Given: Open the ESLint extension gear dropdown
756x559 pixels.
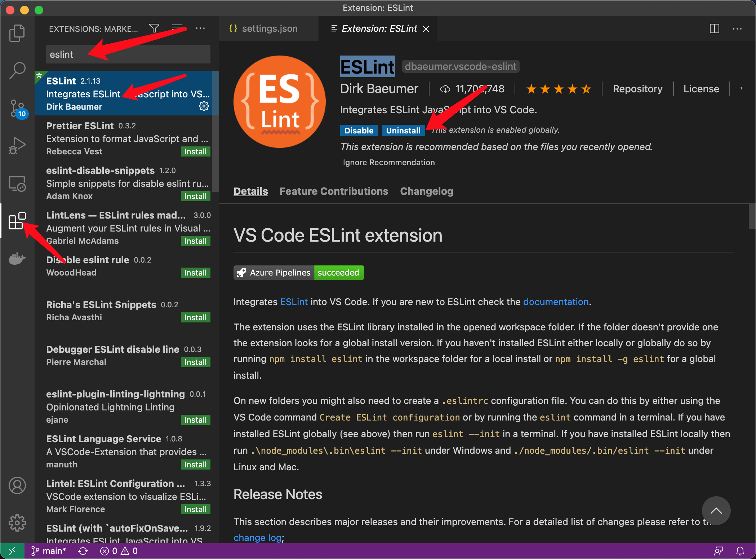Looking at the screenshot, I should coord(204,106).
